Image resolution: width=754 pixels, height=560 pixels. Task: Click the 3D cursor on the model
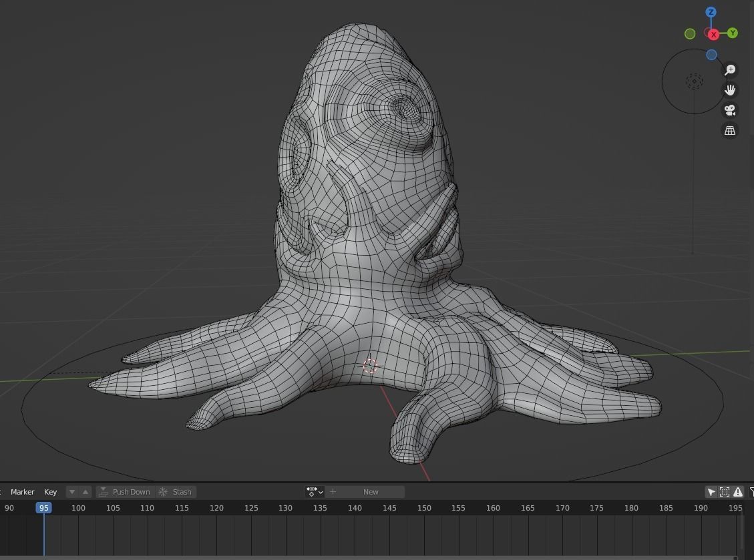point(370,366)
